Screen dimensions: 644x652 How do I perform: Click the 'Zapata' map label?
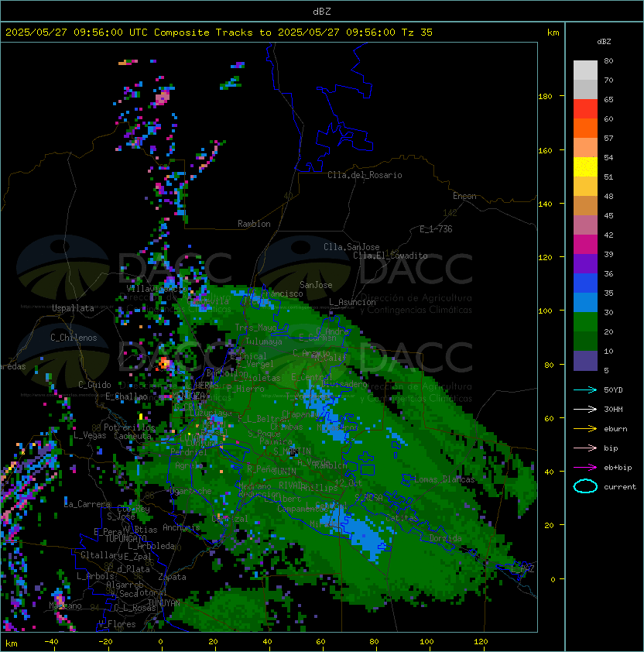click(172, 577)
